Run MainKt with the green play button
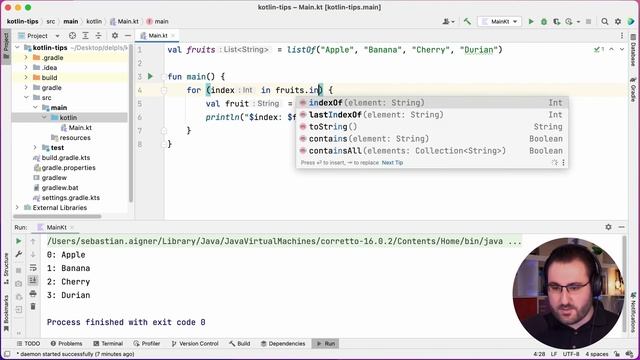This screenshot has width=640, height=360. pos(531,22)
